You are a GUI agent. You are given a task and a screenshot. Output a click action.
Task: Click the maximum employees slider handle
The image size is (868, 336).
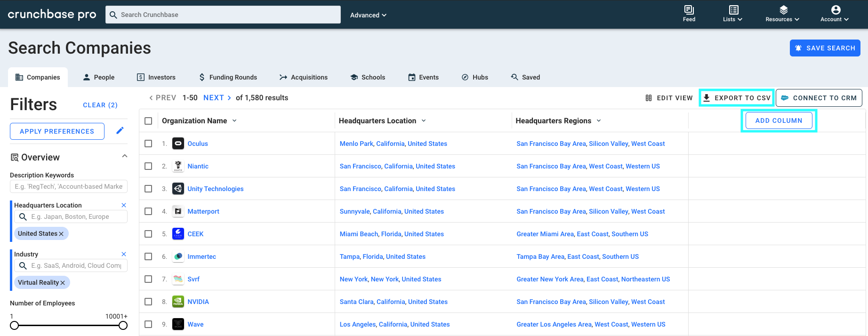(123, 325)
